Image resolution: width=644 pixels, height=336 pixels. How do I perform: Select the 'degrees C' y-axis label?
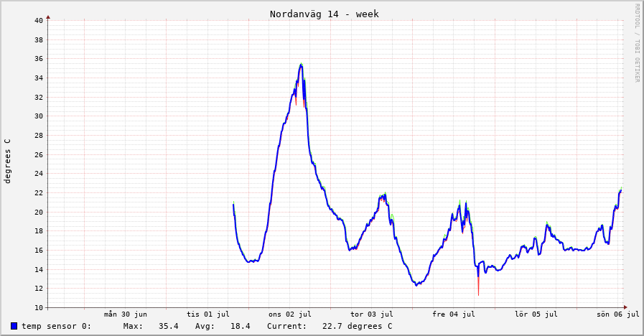pyautogui.click(x=7, y=161)
